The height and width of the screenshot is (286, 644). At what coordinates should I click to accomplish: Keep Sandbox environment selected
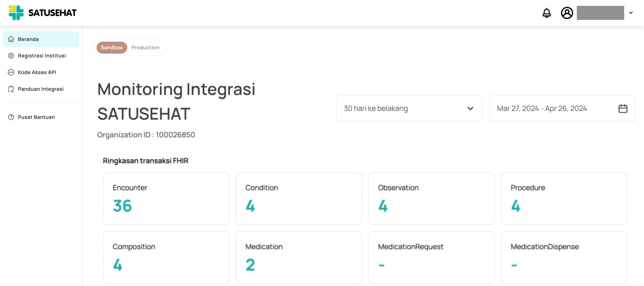(x=111, y=48)
